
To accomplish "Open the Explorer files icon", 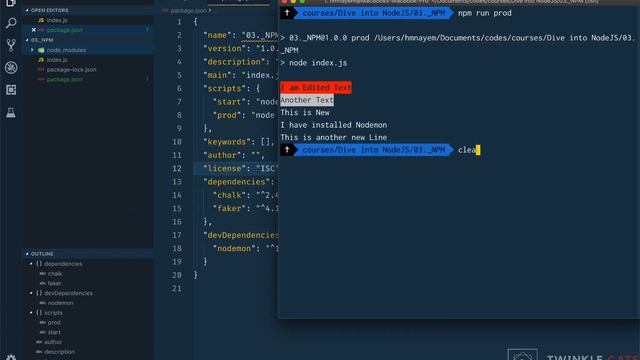I will (11, 3).
